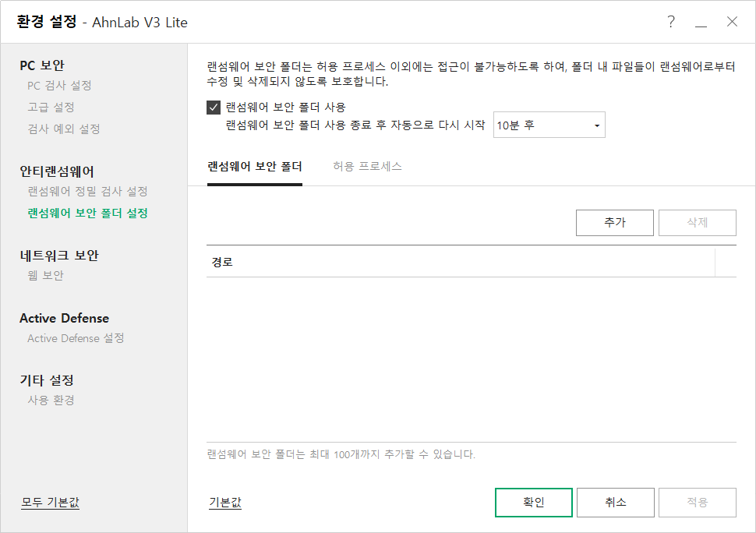Open Active Defense 설정 in sidebar

coord(76,338)
